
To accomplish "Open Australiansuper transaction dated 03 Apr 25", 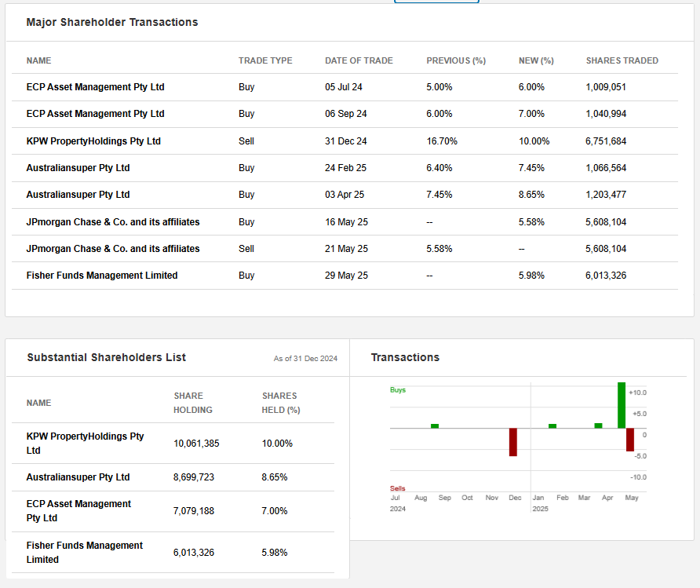I will [x=78, y=195].
